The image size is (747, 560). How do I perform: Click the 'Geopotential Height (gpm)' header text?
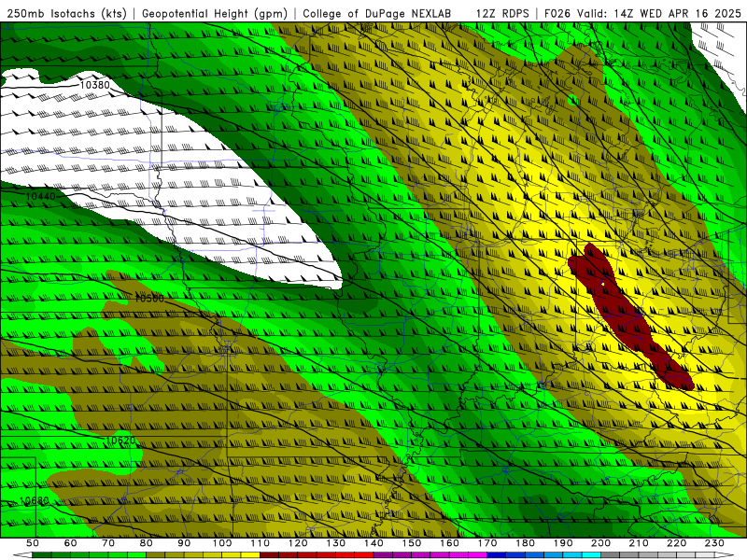tap(215, 13)
